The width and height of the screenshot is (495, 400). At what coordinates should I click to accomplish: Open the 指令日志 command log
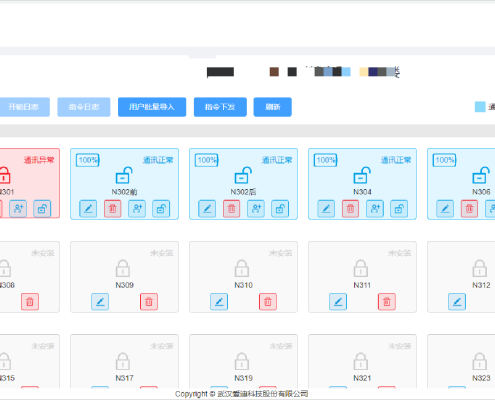[84, 107]
